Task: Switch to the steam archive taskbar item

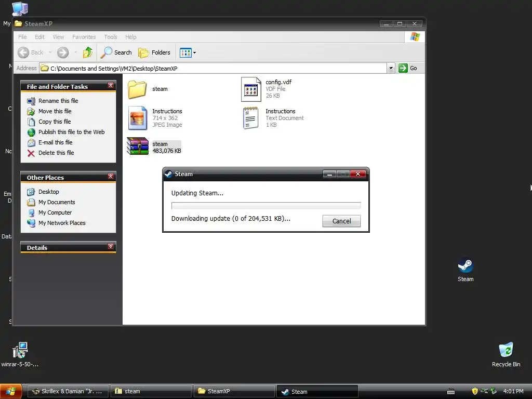Action: (151, 391)
